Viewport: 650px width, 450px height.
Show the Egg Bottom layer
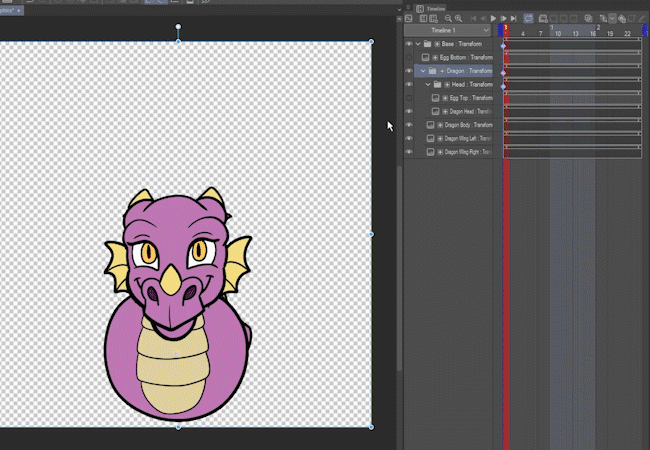(x=409, y=58)
